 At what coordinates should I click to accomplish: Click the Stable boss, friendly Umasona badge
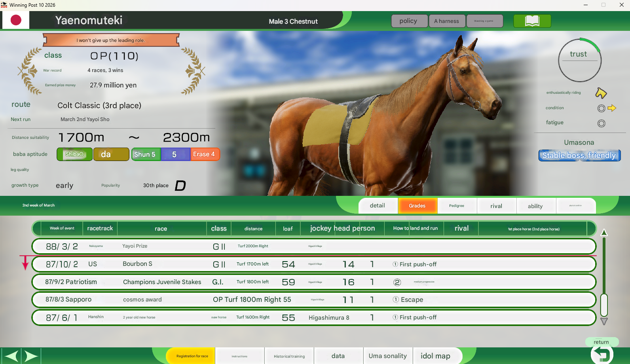[x=579, y=155]
